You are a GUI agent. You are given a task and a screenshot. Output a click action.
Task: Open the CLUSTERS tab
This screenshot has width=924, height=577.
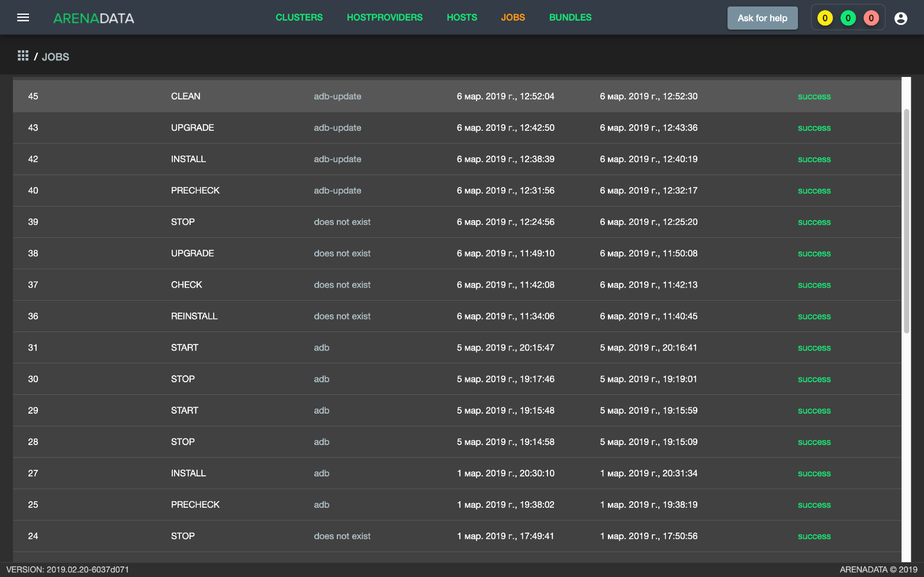click(299, 18)
